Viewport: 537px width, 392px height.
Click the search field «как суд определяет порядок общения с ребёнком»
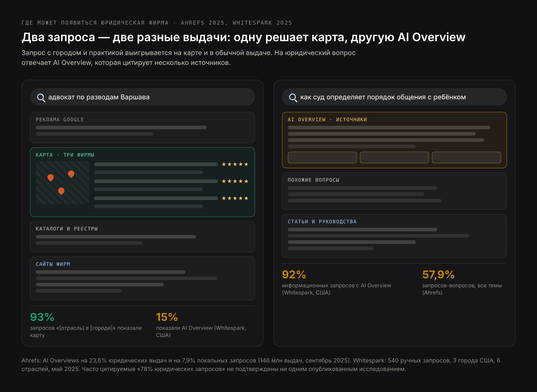(x=394, y=97)
